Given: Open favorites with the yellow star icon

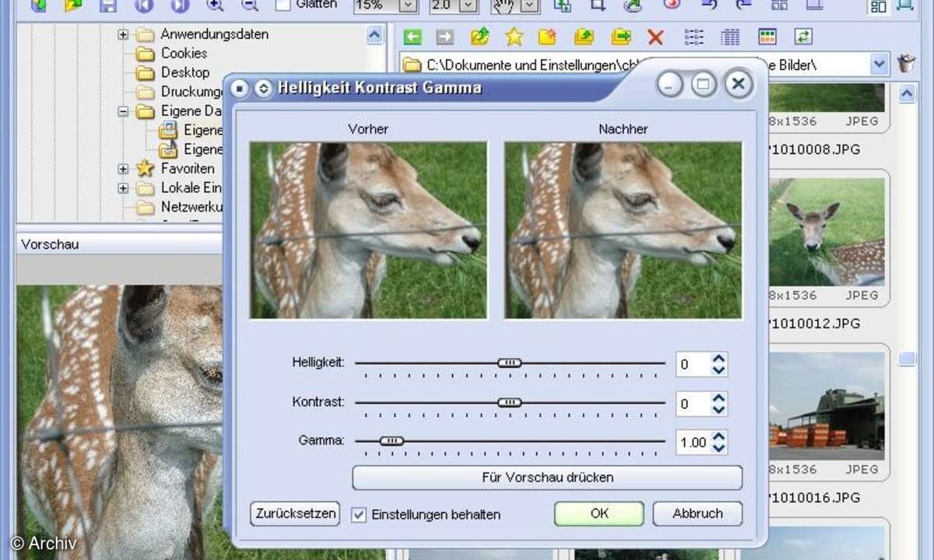Looking at the screenshot, I should [514, 37].
